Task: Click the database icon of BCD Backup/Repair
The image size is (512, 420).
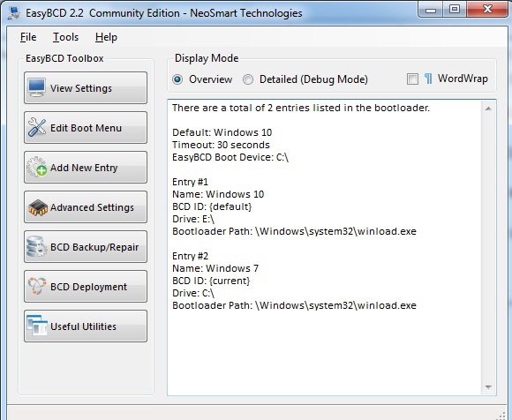Action: (x=36, y=247)
